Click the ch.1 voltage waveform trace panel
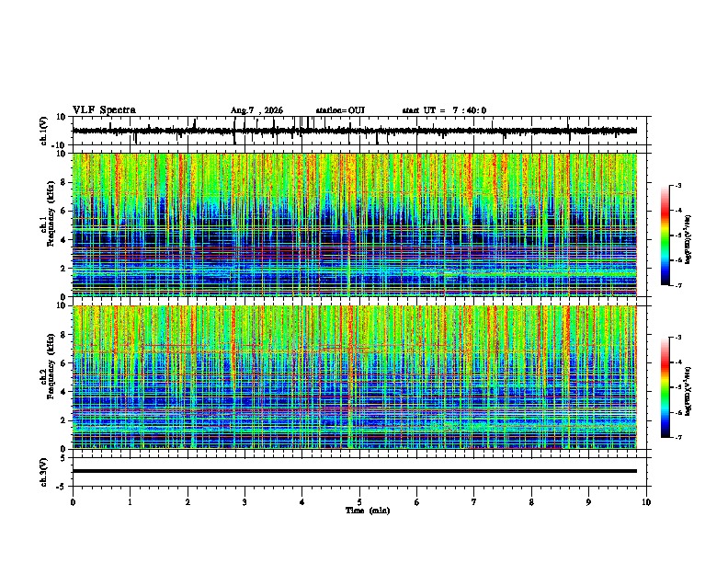Viewport: 728px width, 563px height. click(x=358, y=131)
